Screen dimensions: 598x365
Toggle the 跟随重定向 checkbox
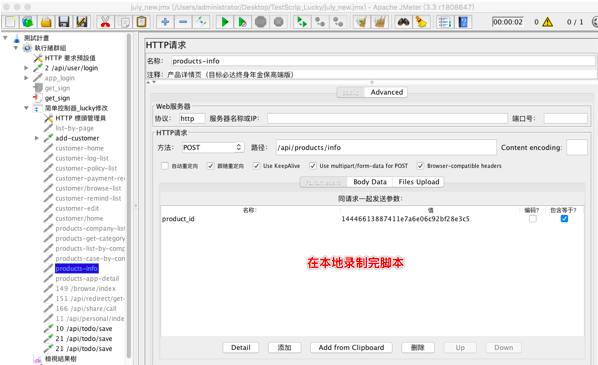211,166
